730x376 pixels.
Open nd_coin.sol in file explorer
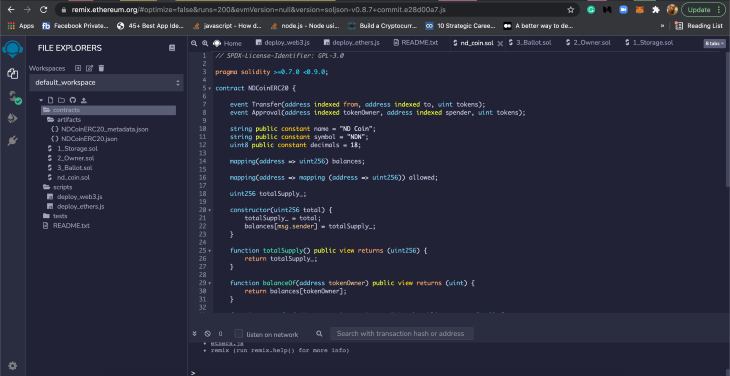68,178
